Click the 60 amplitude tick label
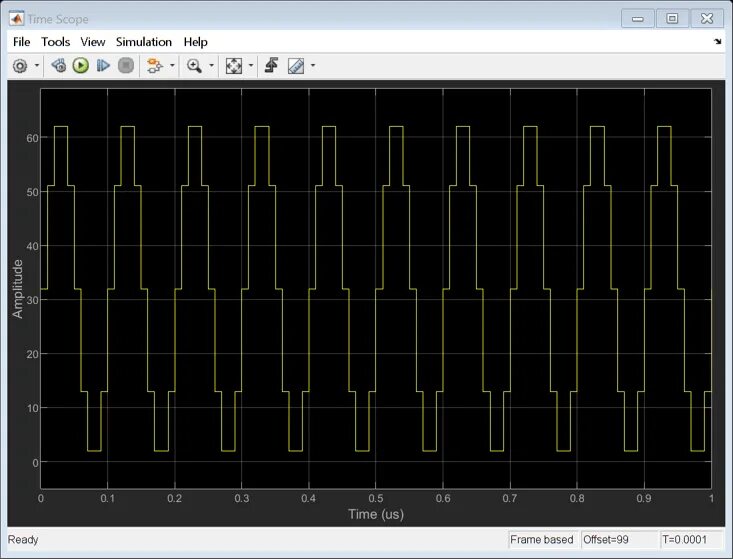Viewport: 733px width, 559px height. tap(32, 138)
